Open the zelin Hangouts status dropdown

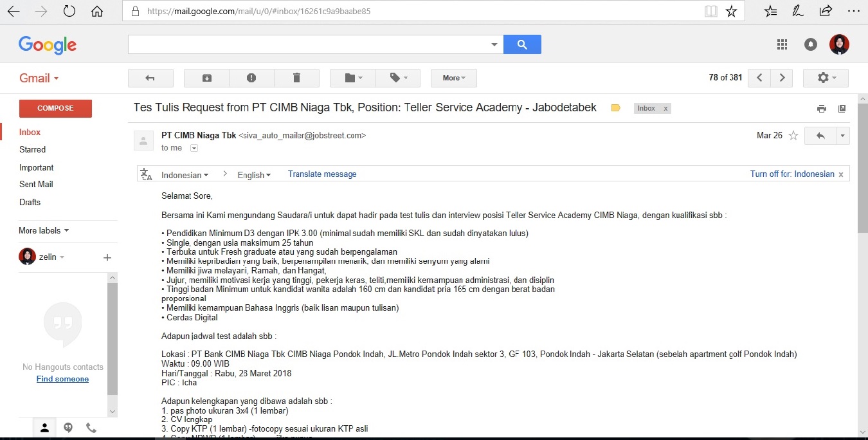(x=51, y=257)
